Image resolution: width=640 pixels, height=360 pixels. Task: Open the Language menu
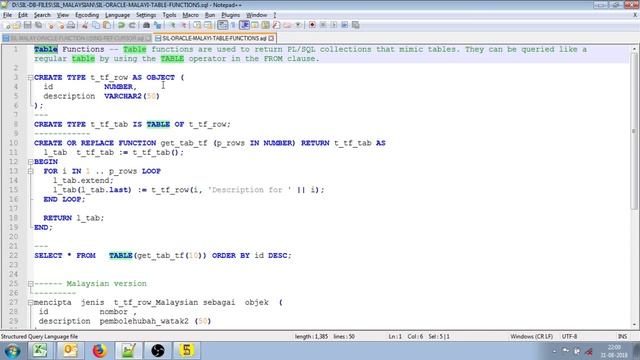tap(117, 15)
